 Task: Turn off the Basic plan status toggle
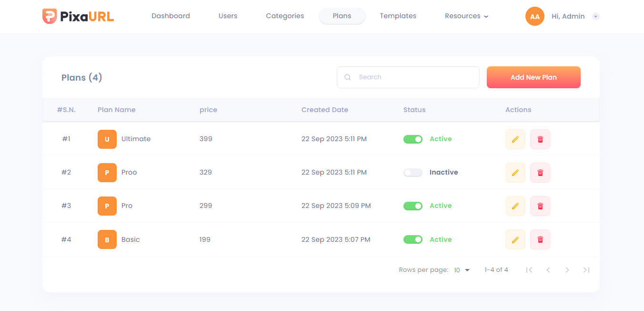coord(413,239)
